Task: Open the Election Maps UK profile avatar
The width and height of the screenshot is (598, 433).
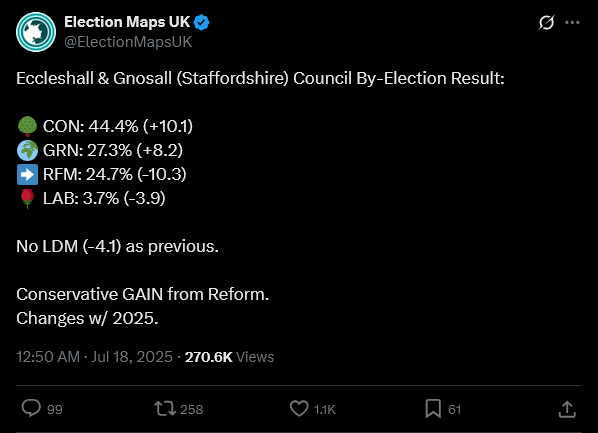Action: [x=36, y=32]
